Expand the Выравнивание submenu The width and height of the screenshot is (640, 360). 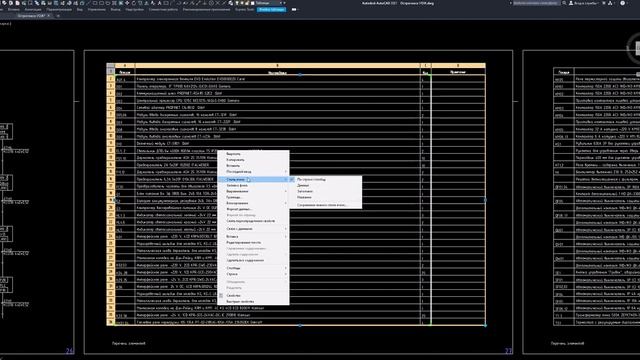click(253, 191)
